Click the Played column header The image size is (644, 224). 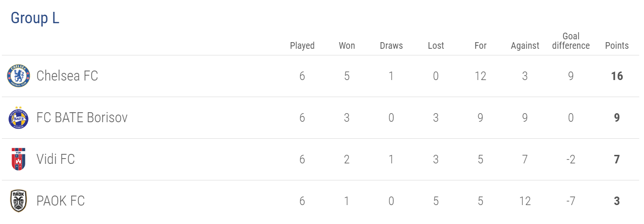point(302,45)
